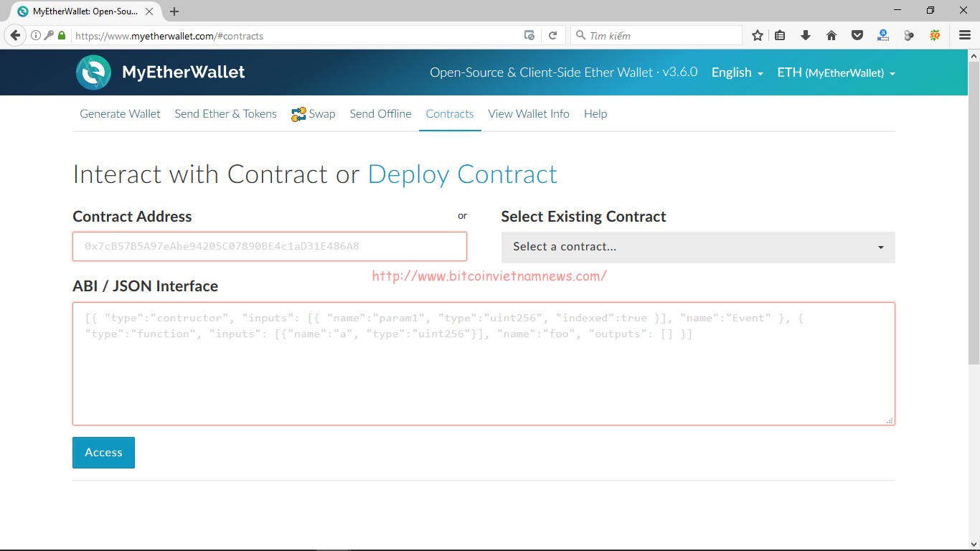The height and width of the screenshot is (551, 980).
Task: Open Generate Wallet tab
Action: pos(120,114)
